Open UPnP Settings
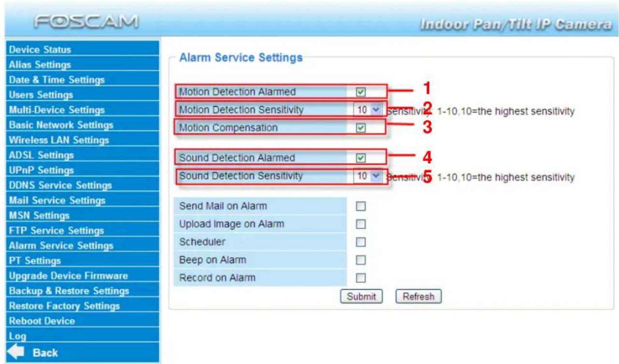Viewport: 619px width, 364px height. tap(82, 170)
